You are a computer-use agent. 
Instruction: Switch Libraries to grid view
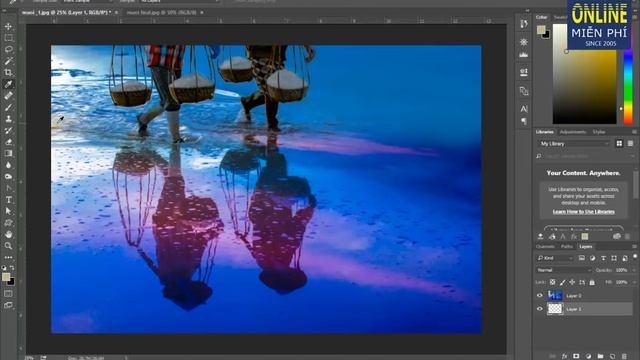coord(619,144)
